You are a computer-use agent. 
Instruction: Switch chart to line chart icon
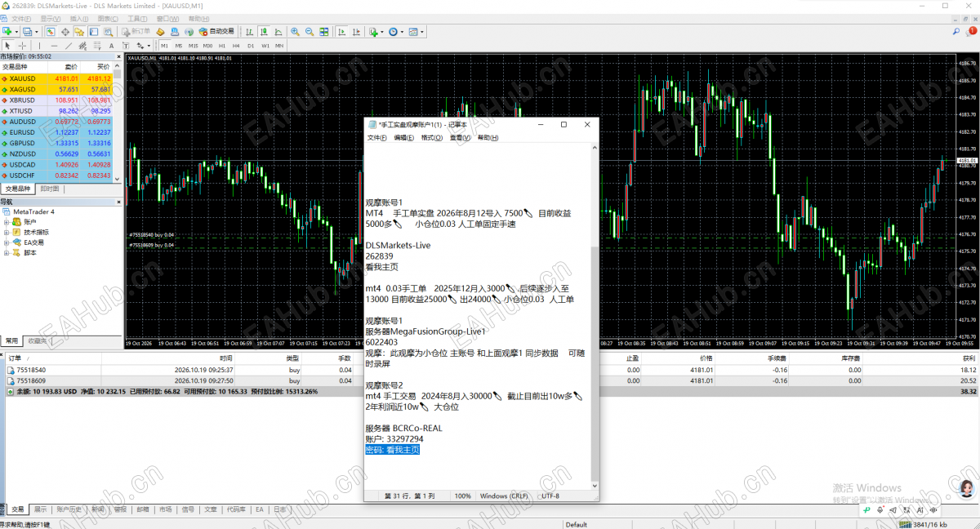(278, 32)
